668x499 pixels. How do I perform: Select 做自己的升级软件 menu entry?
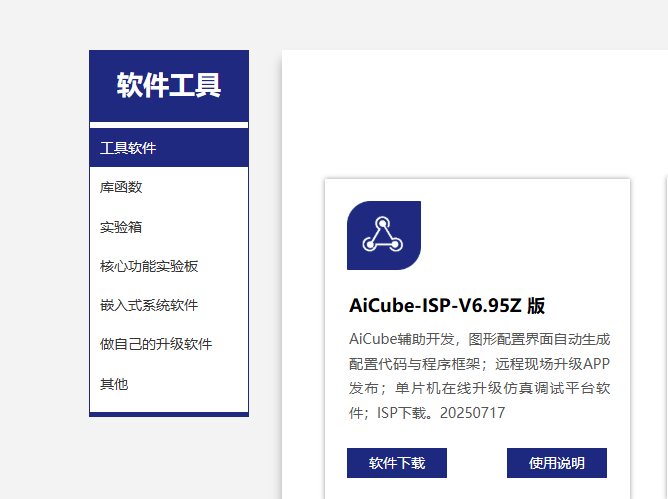169,344
